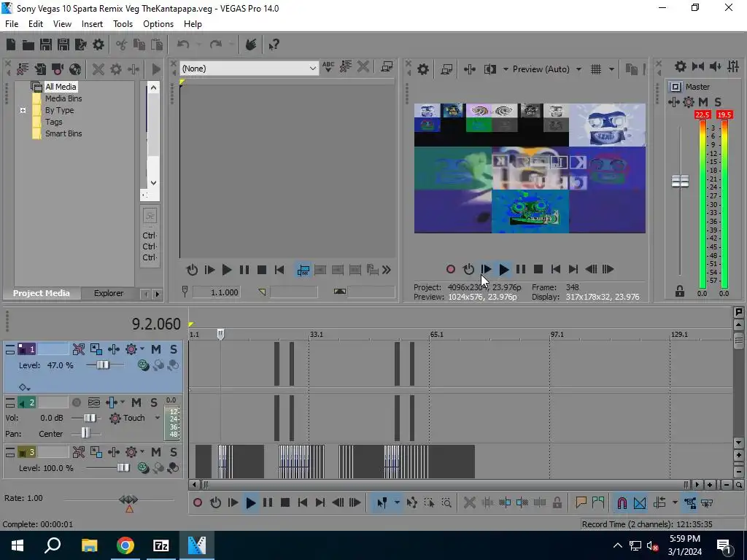This screenshot has height=560, width=747.
Task: Select the Media Bins folder
Action: (x=63, y=98)
